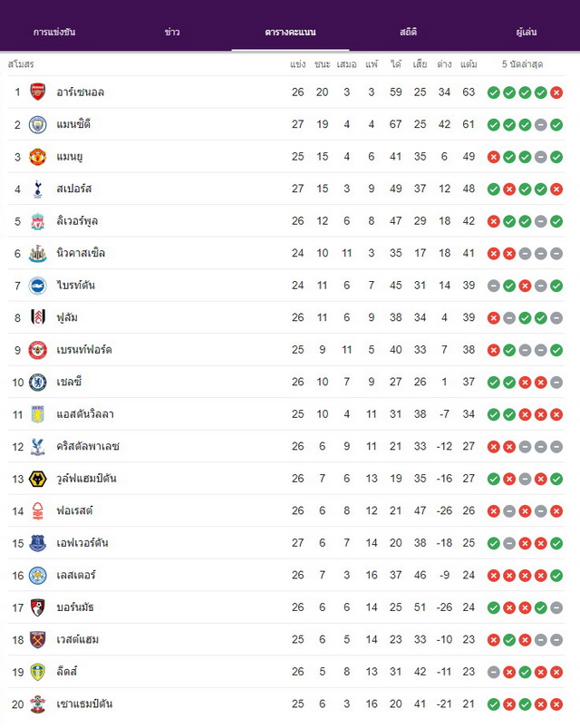Open the ไบรท์ตัน team link
Screen dimensions: 580x728
point(75,285)
